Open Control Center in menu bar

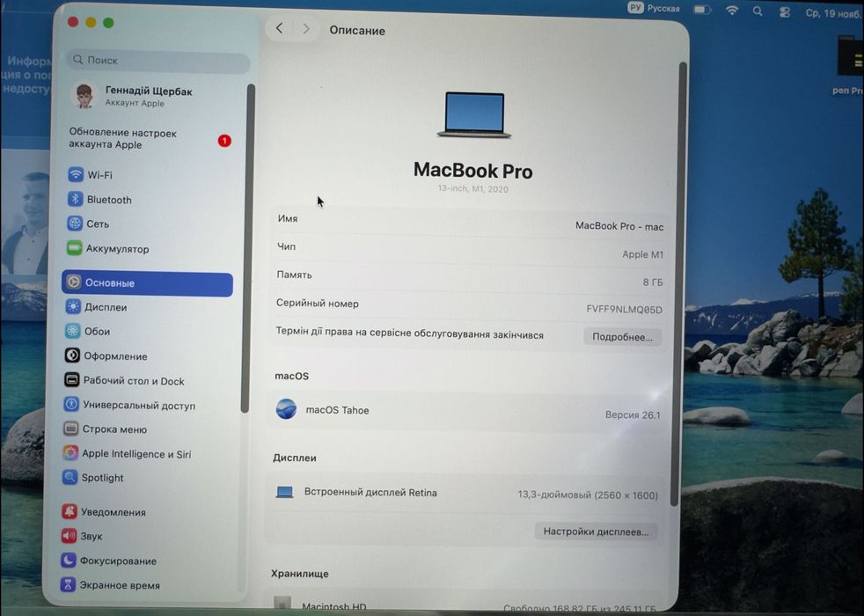point(785,11)
